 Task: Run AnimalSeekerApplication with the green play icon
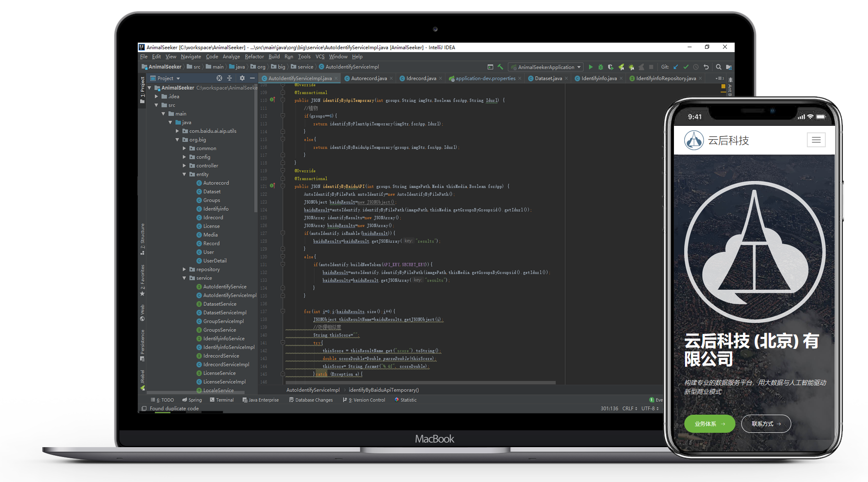[591, 67]
